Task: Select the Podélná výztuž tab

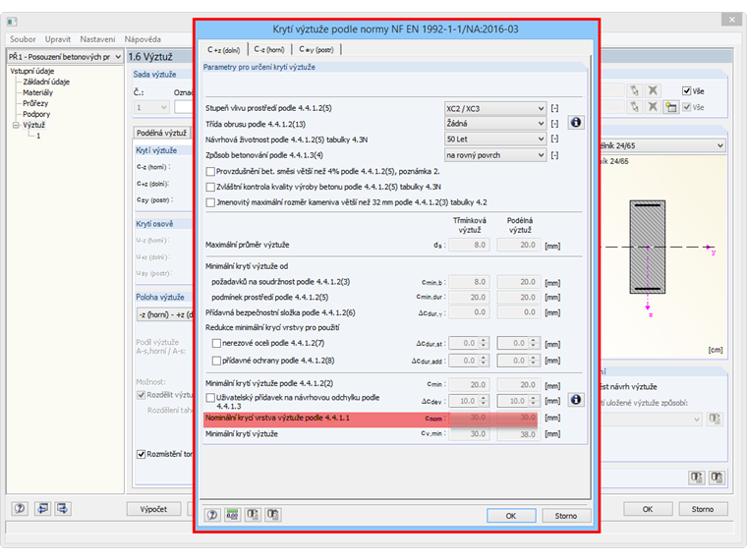Action: click(161, 133)
